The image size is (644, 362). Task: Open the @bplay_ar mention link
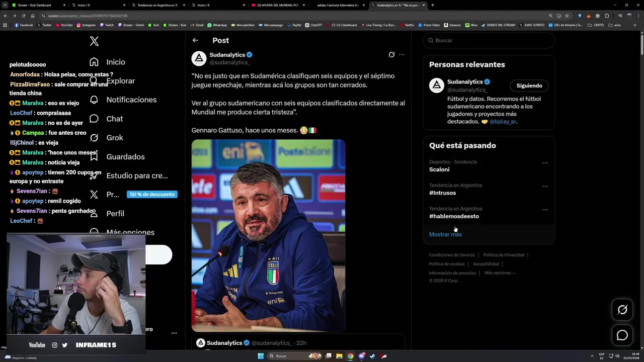503,121
